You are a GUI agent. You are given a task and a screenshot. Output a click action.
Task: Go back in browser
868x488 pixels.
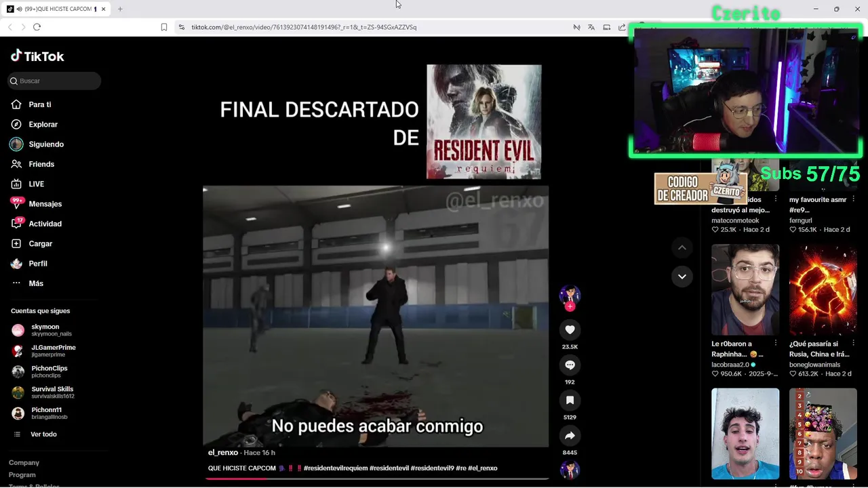pos(9,27)
